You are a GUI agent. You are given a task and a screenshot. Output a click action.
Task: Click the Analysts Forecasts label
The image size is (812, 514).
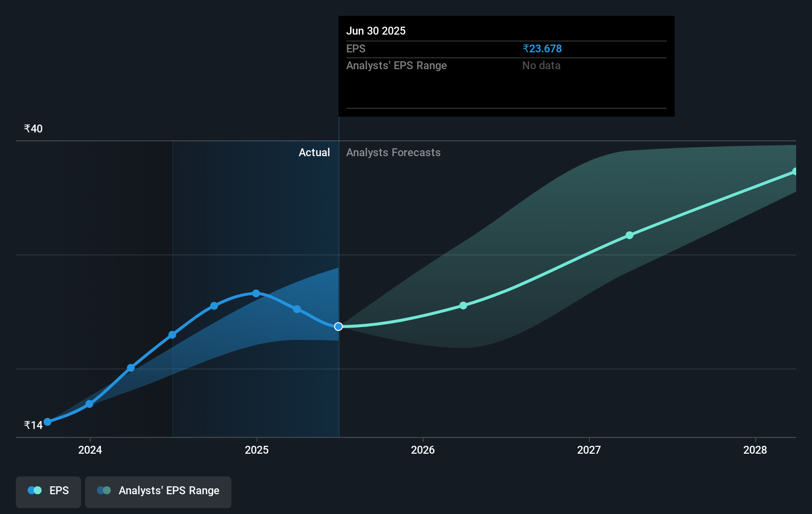click(393, 152)
